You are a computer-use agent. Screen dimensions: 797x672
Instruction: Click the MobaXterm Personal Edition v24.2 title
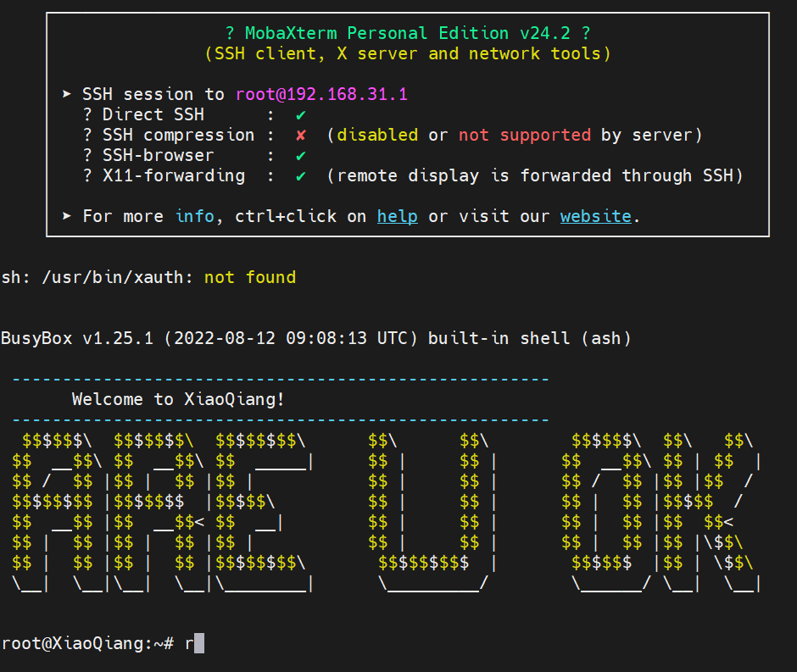click(408, 33)
